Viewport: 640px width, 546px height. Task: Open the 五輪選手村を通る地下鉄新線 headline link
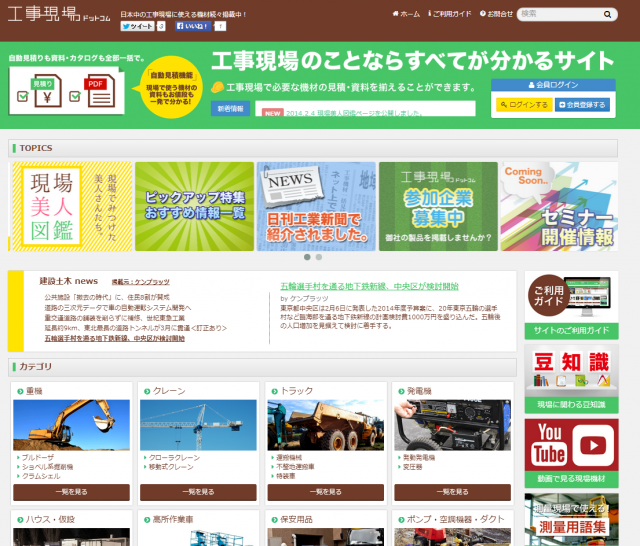369,285
